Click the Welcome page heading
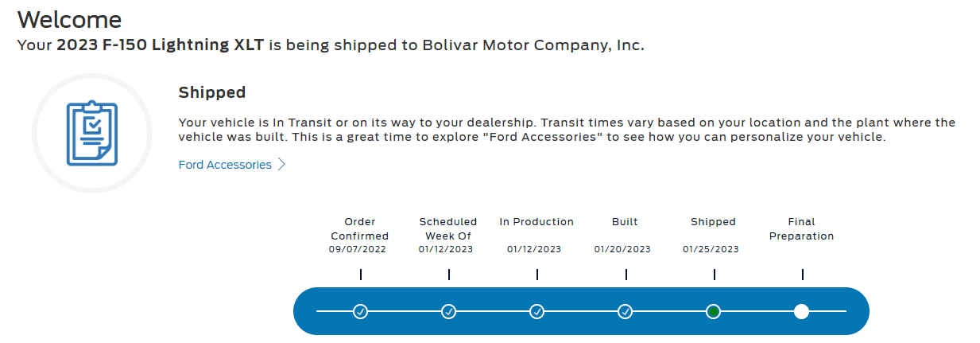Image resolution: width=980 pixels, height=343 pixels. (70, 19)
